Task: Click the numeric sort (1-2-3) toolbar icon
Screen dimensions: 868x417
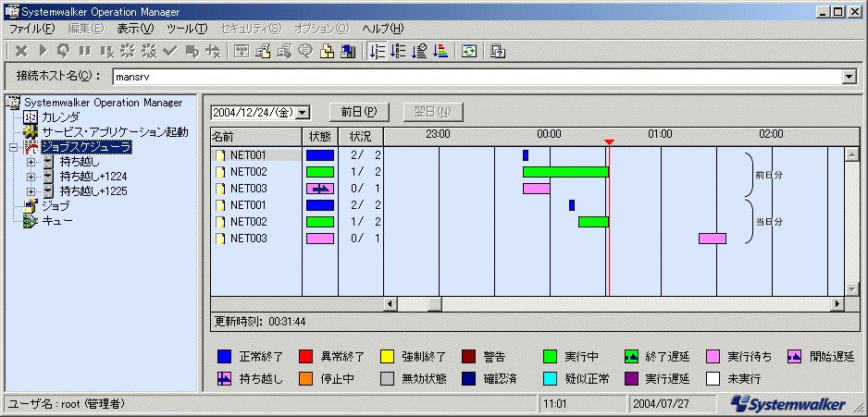Action: click(377, 52)
